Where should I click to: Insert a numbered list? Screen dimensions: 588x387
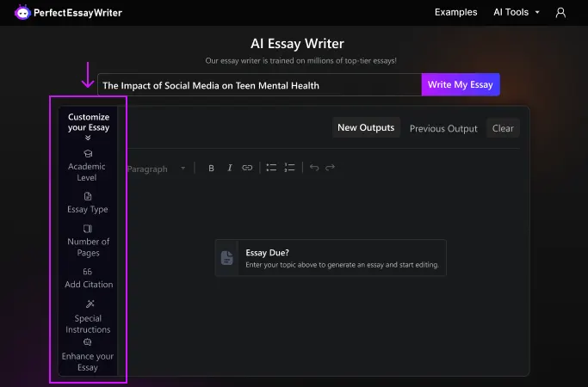click(x=289, y=168)
